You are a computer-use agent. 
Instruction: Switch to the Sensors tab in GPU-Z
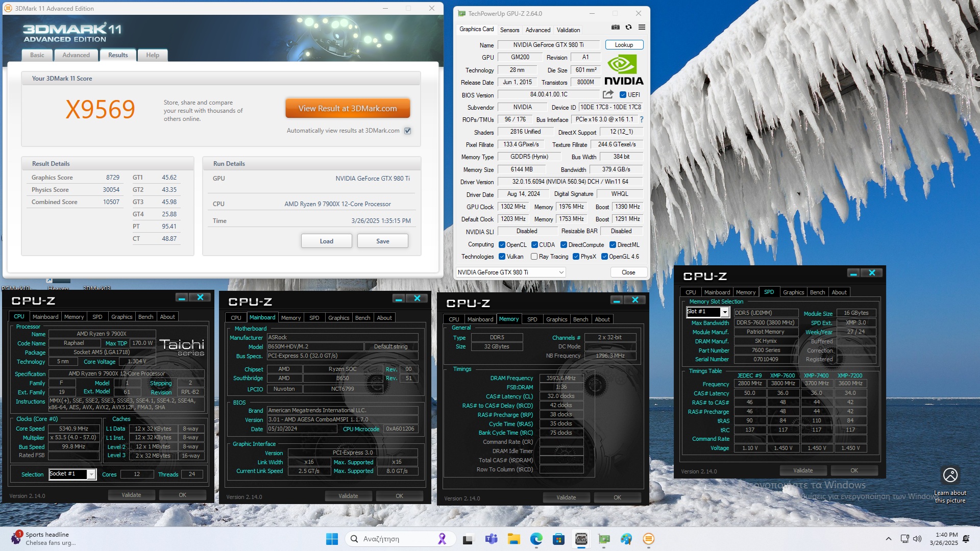509,30
